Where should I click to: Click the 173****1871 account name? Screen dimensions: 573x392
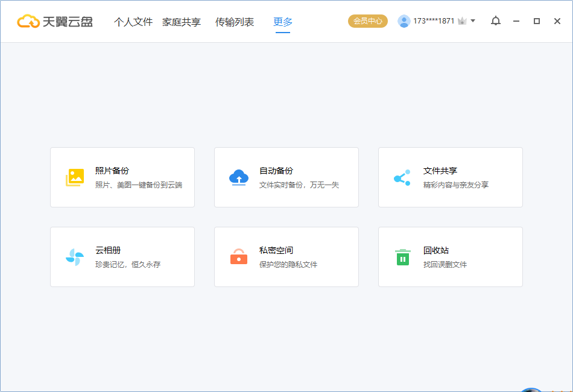[x=434, y=21]
